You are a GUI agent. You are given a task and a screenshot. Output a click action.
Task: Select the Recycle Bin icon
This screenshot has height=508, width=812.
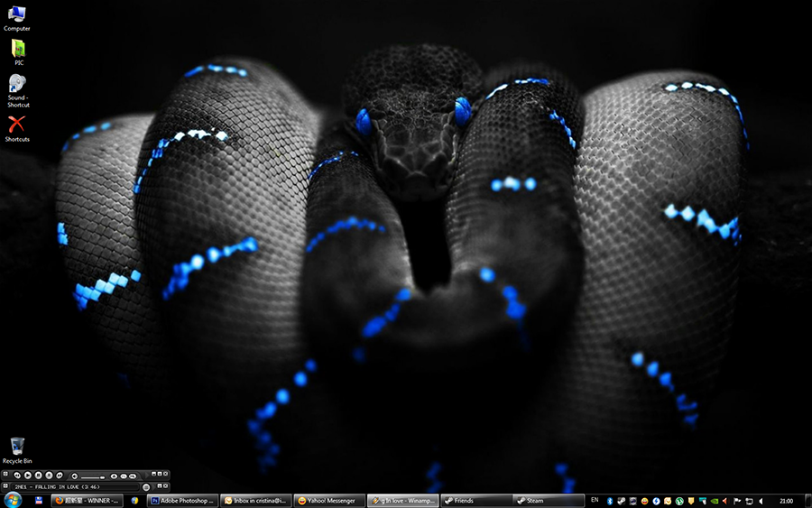coord(17,450)
